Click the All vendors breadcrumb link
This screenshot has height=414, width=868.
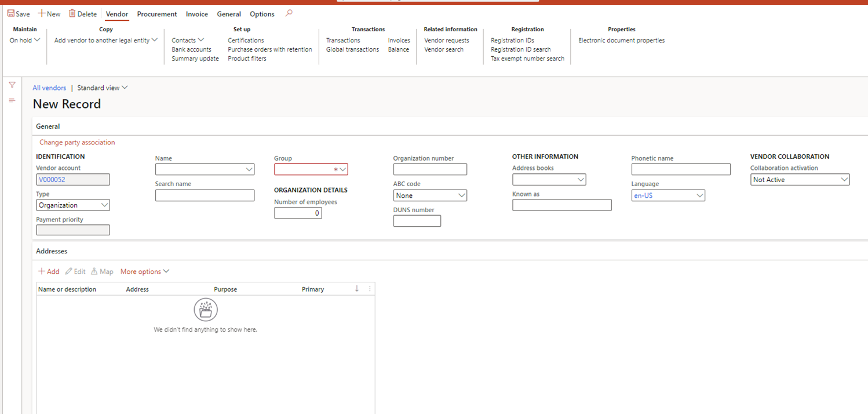49,88
